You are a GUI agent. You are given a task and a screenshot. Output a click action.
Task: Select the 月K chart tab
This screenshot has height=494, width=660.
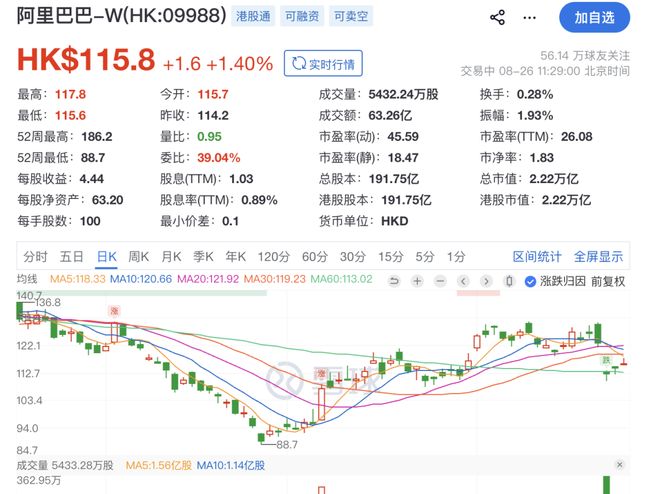[171, 256]
